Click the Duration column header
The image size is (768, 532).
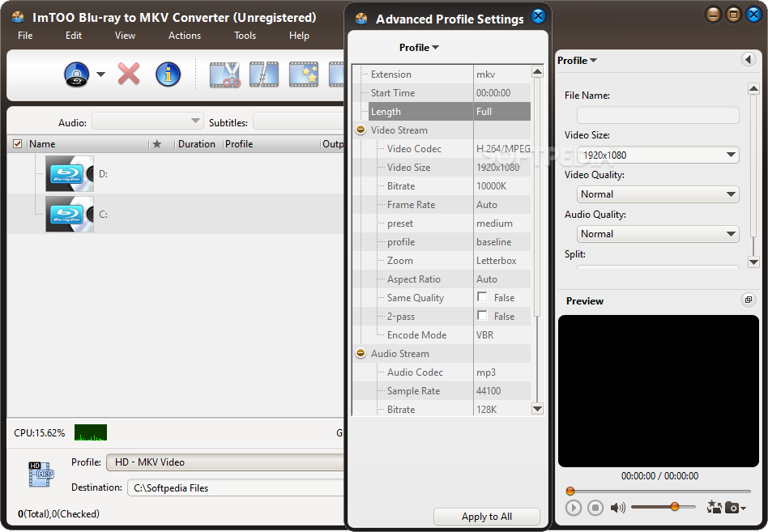[x=196, y=144]
